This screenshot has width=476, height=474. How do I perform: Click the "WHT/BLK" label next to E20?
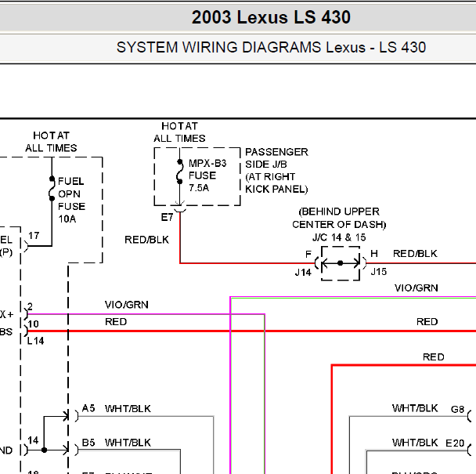(x=415, y=443)
